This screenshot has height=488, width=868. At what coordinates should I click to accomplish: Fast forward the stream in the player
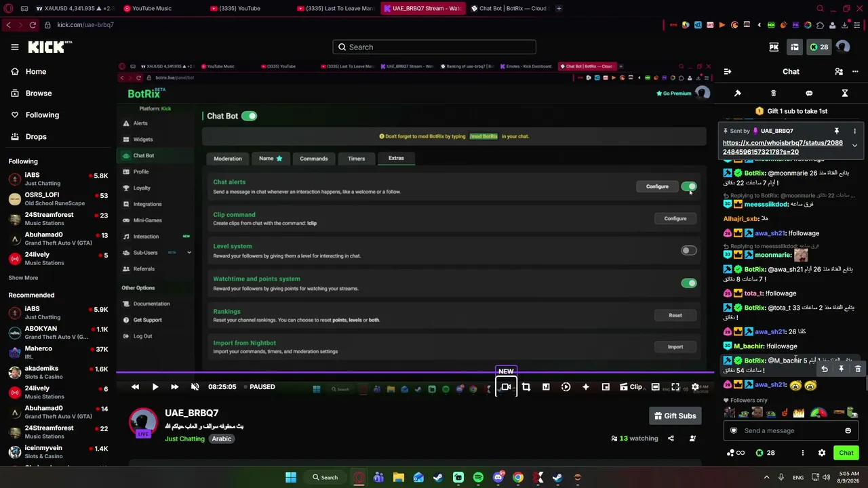[x=174, y=387]
